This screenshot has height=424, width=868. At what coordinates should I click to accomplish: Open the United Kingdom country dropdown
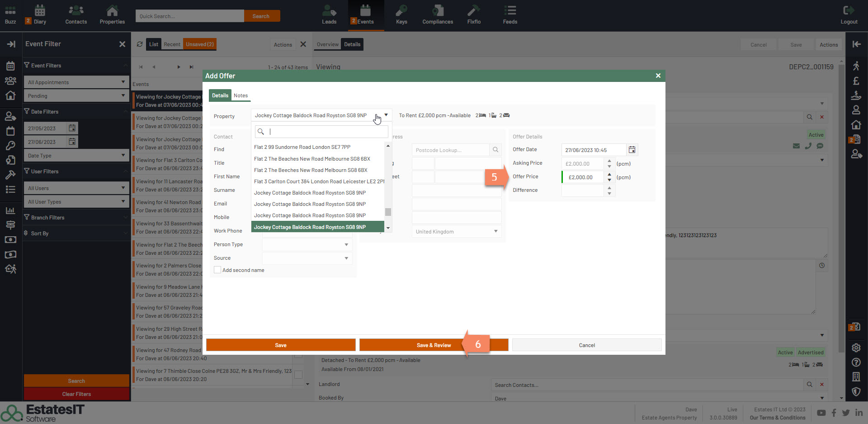click(495, 231)
